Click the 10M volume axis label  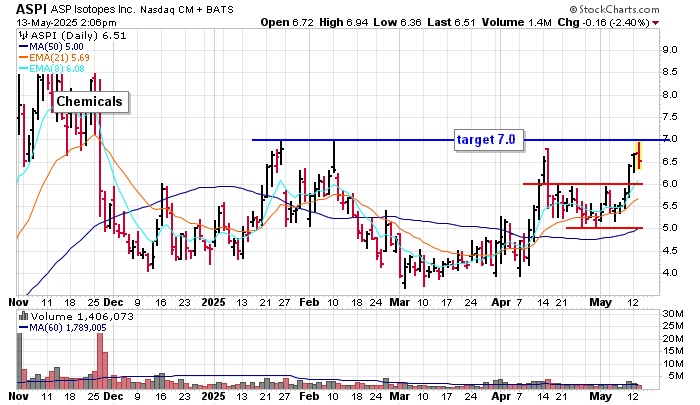coord(672,363)
